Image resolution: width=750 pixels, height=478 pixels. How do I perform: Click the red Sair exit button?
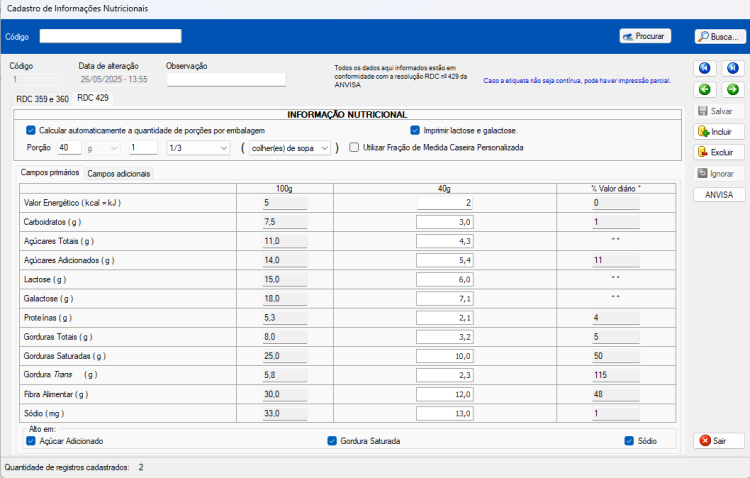[x=719, y=441]
